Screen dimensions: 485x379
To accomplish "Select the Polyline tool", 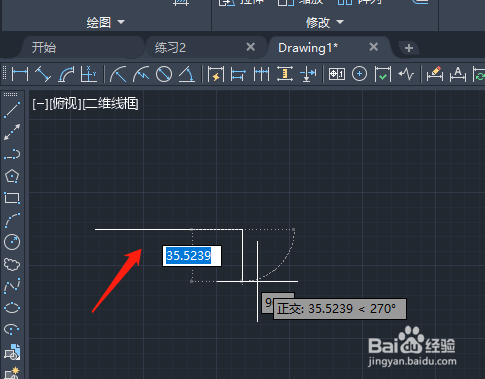I will (x=12, y=154).
